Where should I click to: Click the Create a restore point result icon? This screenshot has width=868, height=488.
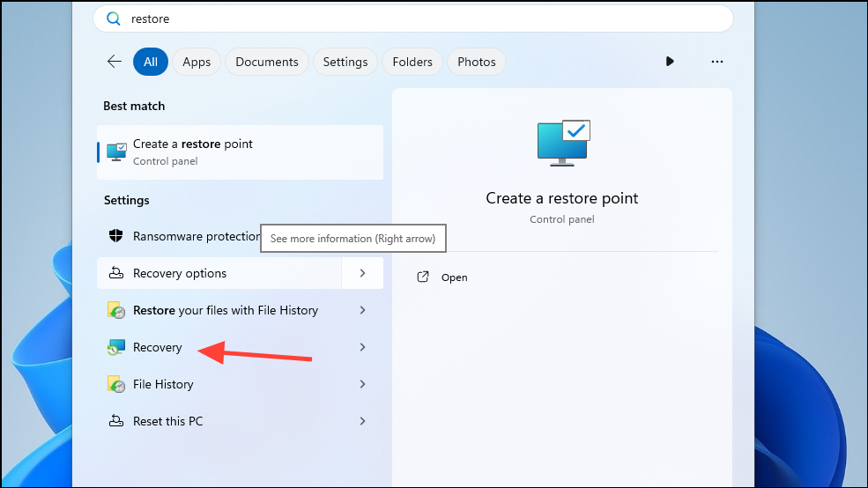pyautogui.click(x=116, y=152)
